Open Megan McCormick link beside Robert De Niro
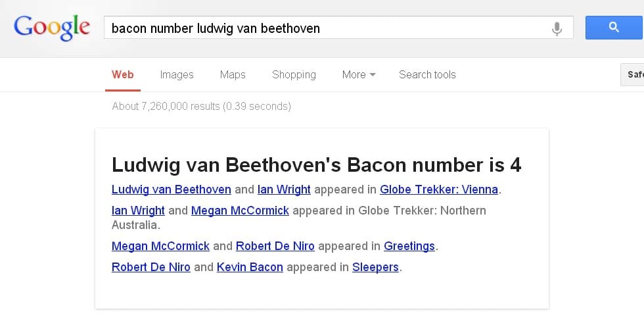644x329 pixels. (160, 246)
